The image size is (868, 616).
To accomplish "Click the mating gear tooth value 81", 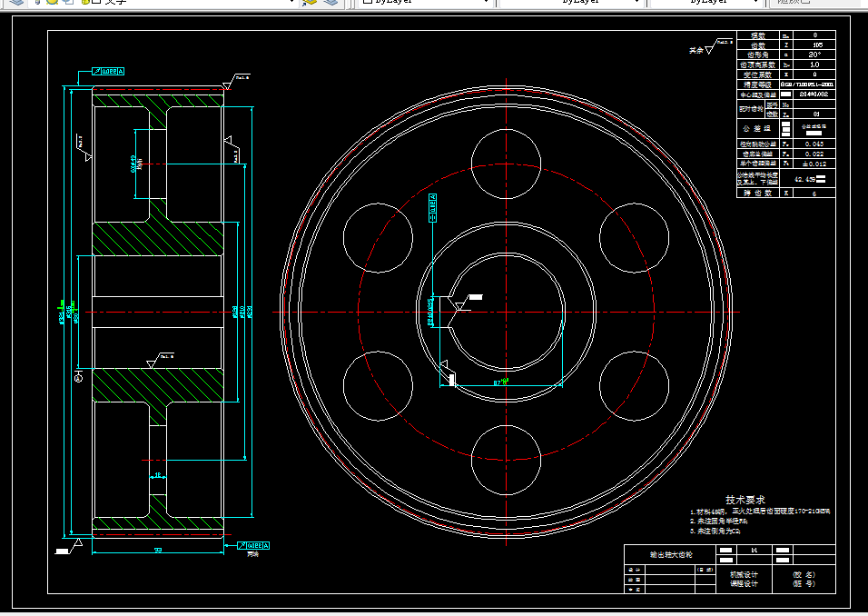I will coord(816,114).
